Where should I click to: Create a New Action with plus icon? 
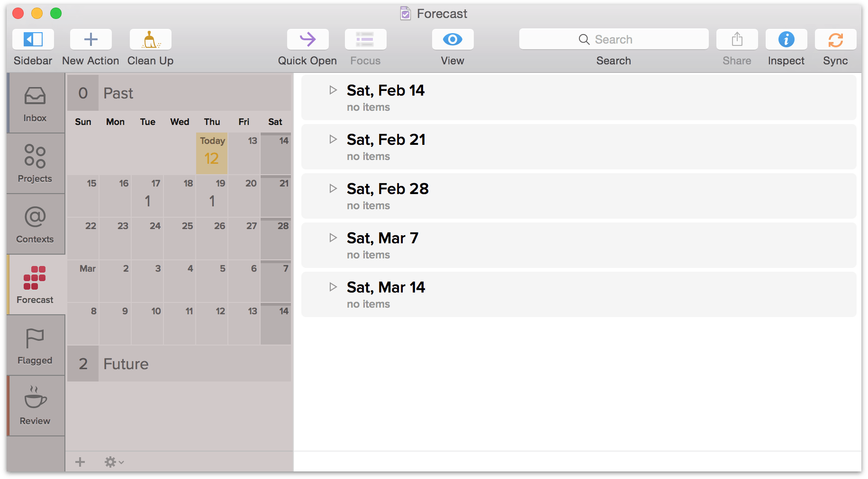tap(90, 39)
